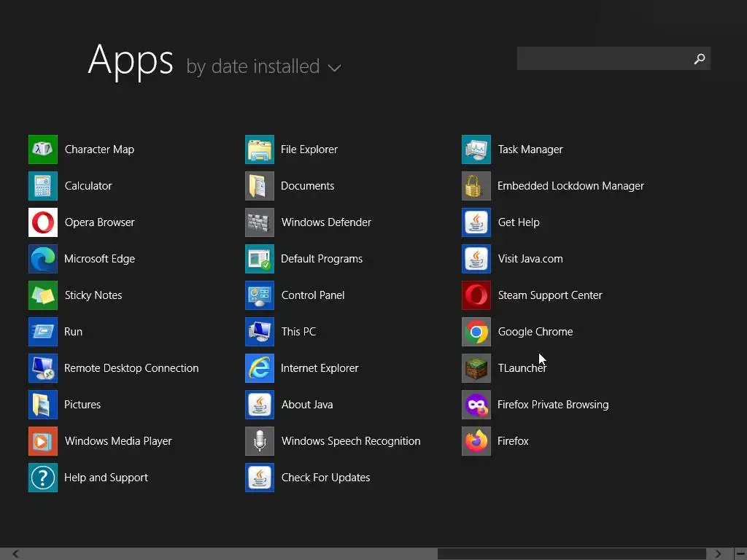The image size is (747, 560).
Task: Click the scrollbar left arrow
Action: pyautogui.click(x=16, y=554)
